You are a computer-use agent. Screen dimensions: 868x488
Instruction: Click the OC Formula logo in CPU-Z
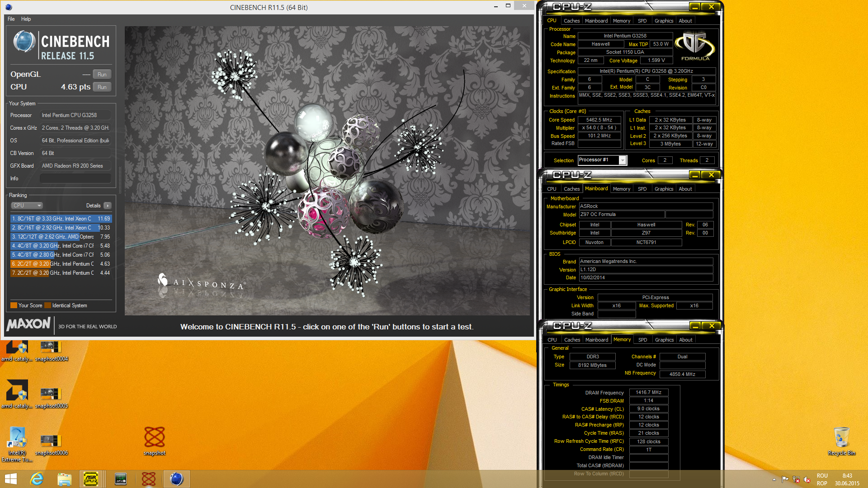click(x=695, y=46)
